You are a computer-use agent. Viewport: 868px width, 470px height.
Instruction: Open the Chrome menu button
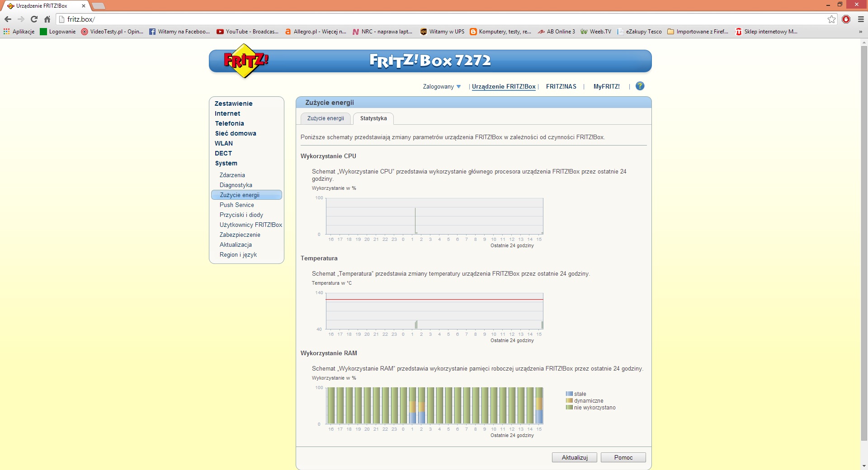click(861, 19)
